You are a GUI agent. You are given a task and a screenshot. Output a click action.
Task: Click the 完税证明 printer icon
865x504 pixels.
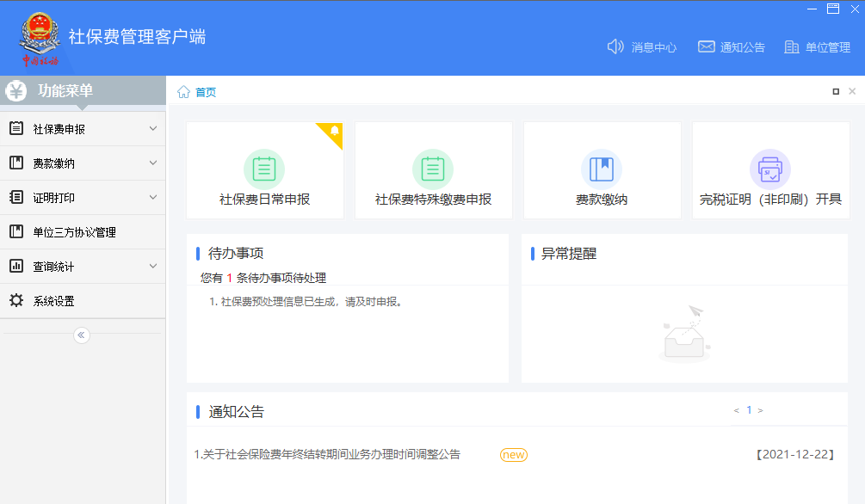[769, 169]
